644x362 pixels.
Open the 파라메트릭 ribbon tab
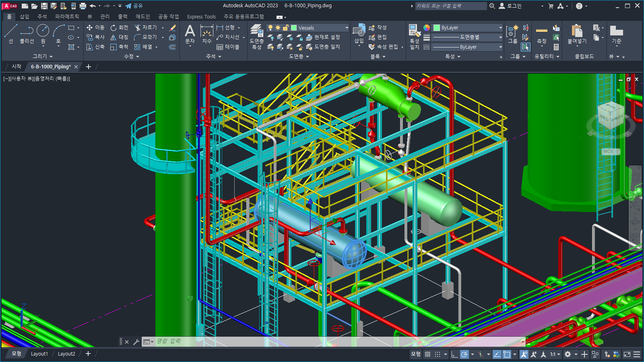click(x=67, y=16)
